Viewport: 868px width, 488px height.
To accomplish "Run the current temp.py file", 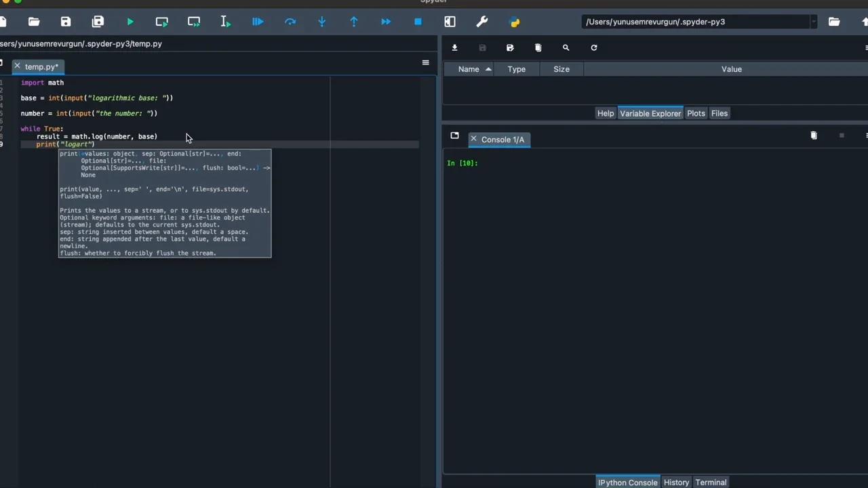I will 130,22.
